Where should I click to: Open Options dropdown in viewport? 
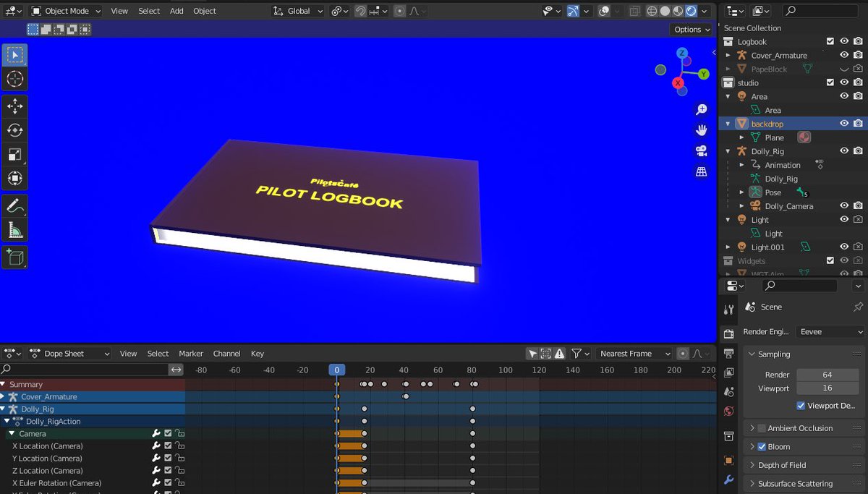(692, 30)
